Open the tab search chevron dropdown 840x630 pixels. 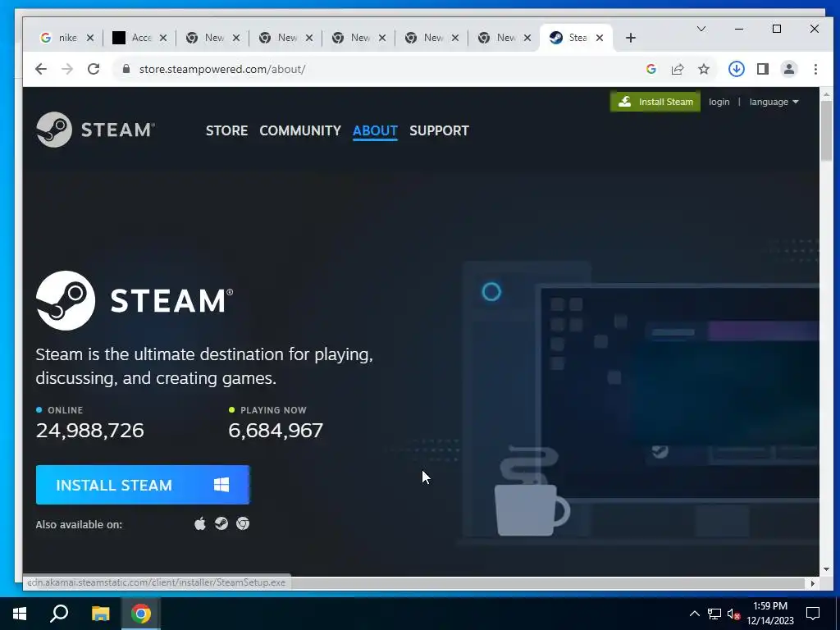pyautogui.click(x=701, y=29)
